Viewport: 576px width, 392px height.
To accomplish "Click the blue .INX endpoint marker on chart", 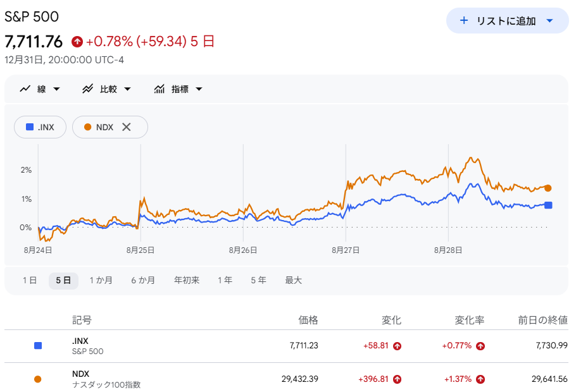I will coord(548,205).
